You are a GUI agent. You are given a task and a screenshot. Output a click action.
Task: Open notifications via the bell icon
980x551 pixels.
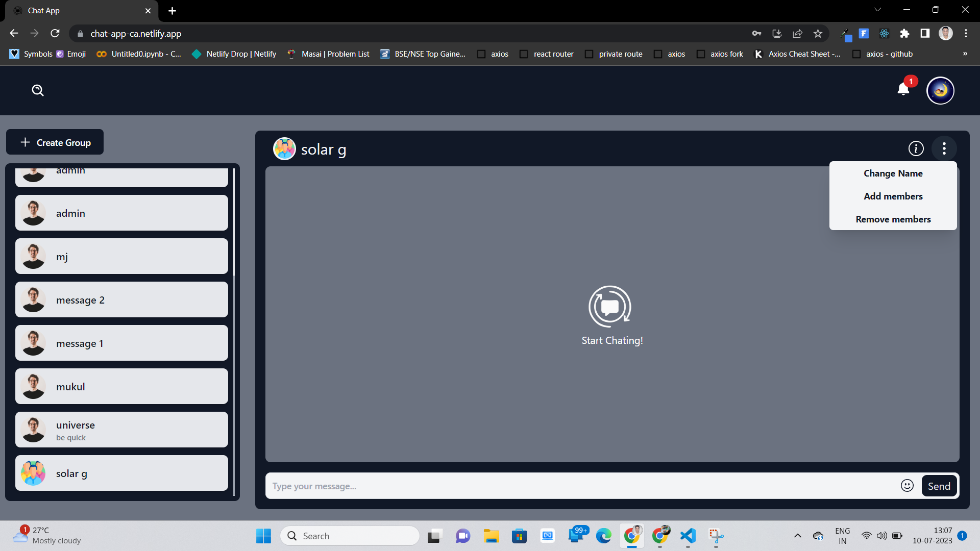pos(903,90)
